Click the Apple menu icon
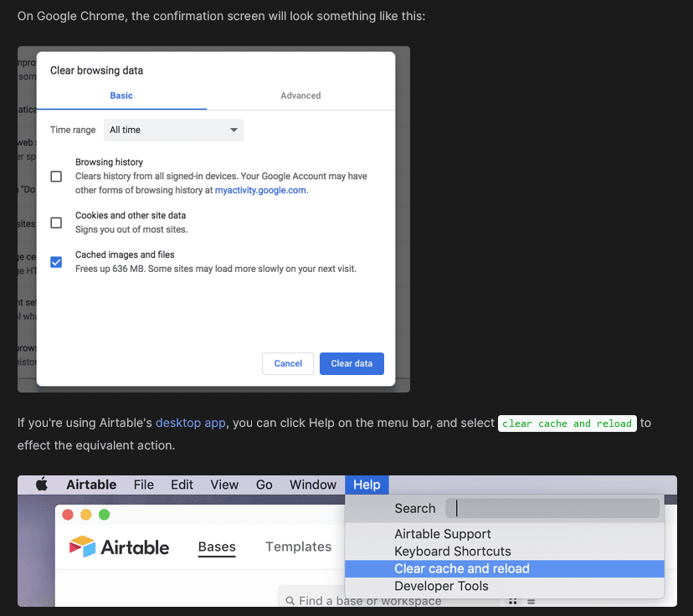This screenshot has height=616, width=693. (x=42, y=485)
